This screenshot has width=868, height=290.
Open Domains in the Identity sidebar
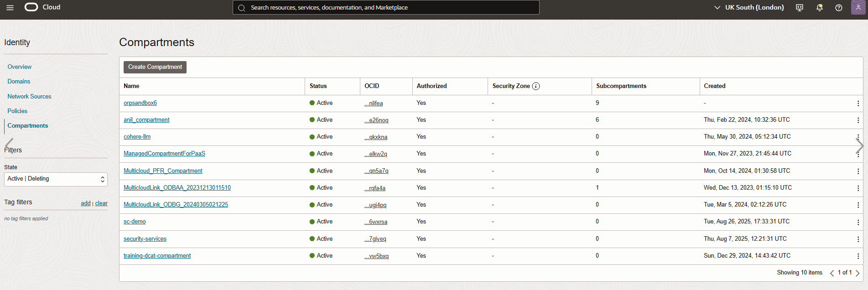(x=19, y=81)
